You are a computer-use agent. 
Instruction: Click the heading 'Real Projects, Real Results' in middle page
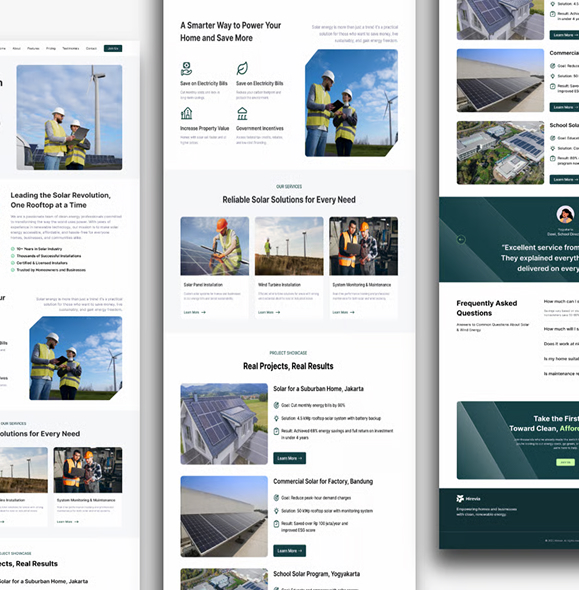288,366
